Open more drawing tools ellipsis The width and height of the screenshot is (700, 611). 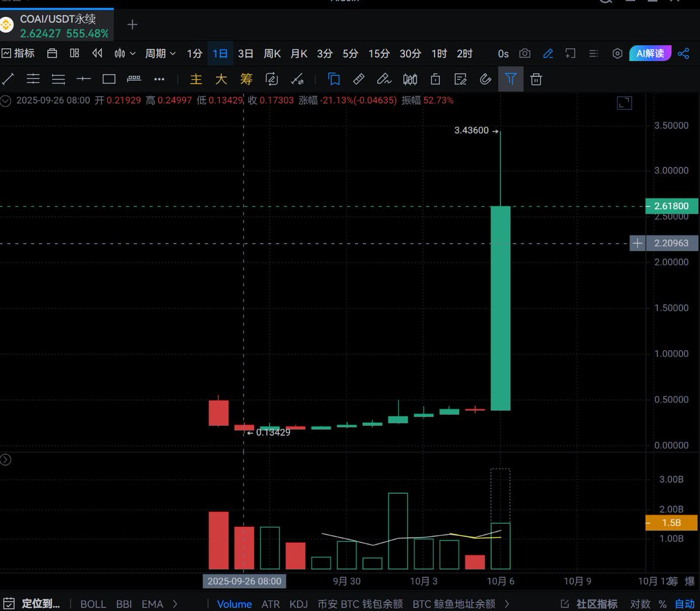(159, 79)
